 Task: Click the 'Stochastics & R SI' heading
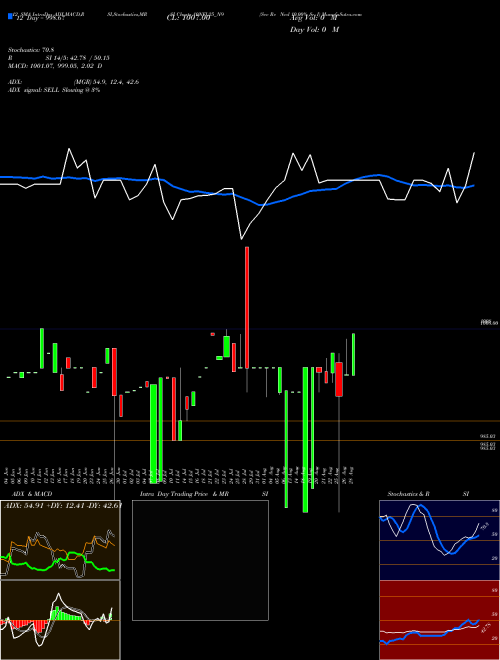pyautogui.click(x=428, y=494)
